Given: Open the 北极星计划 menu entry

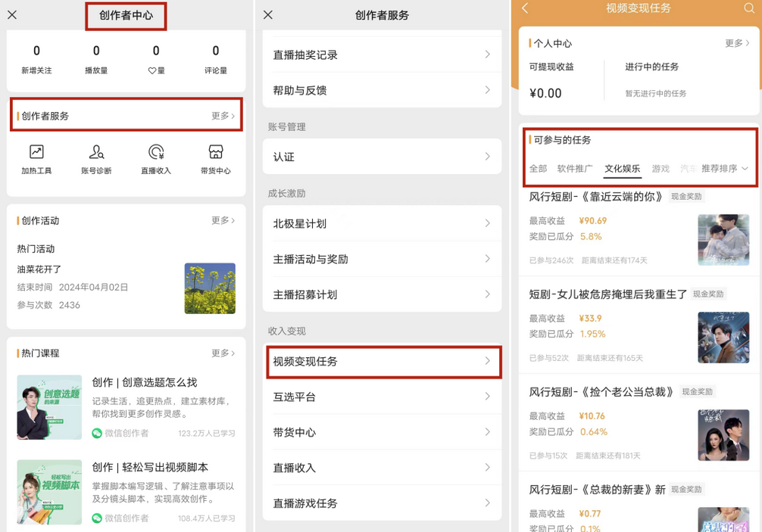Looking at the screenshot, I should tap(383, 224).
